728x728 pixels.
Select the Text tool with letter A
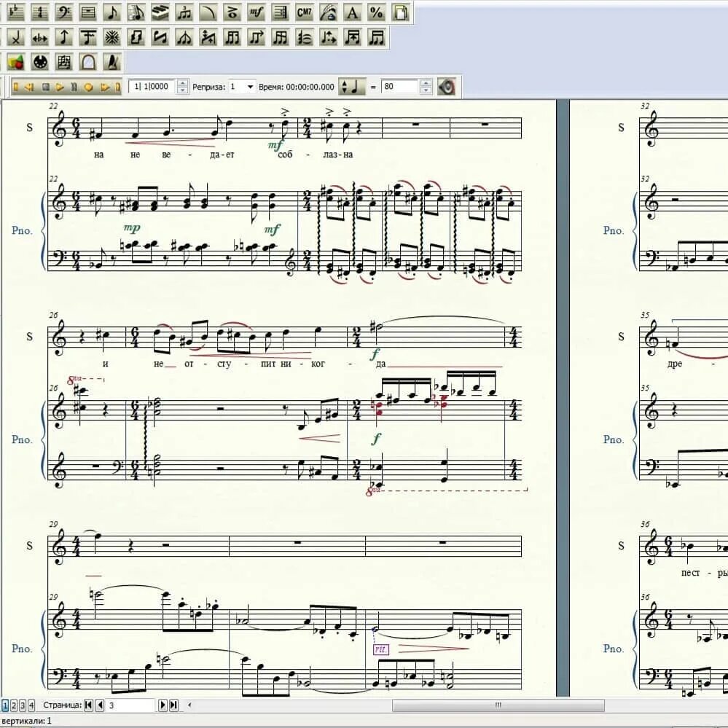pos(353,12)
